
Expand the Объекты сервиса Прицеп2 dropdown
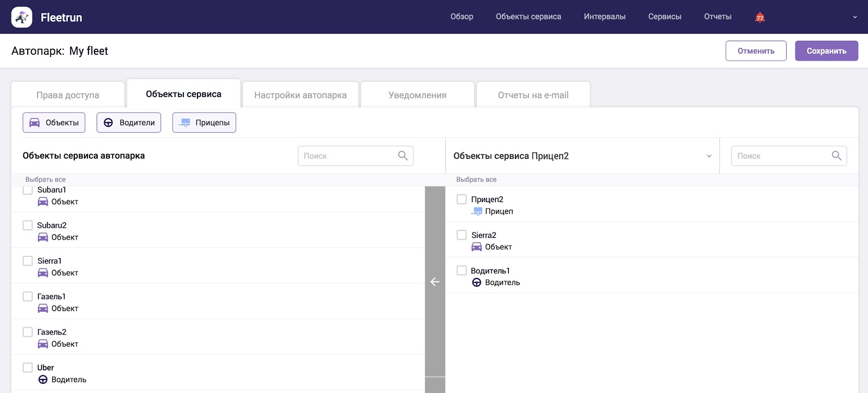(709, 156)
